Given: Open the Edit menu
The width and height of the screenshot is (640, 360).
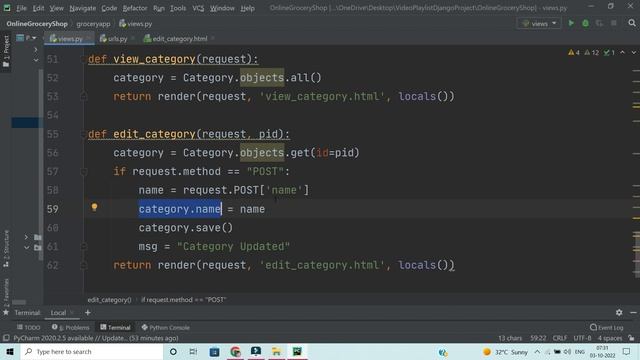Looking at the screenshot, I should coord(38,8).
